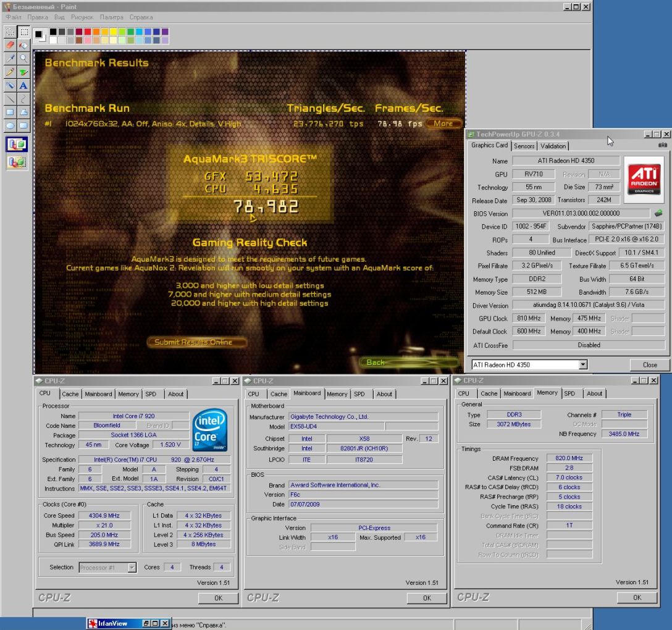Select the Graphics Card tab in GPU-Z

[x=489, y=145]
